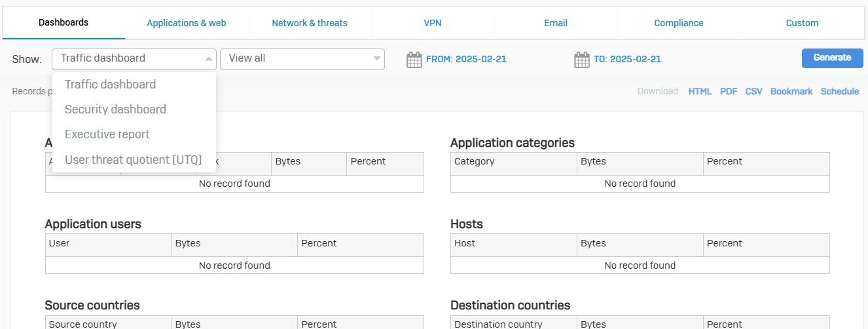The width and height of the screenshot is (868, 329).
Task: Switch to the Compliance tab
Action: tap(679, 23)
